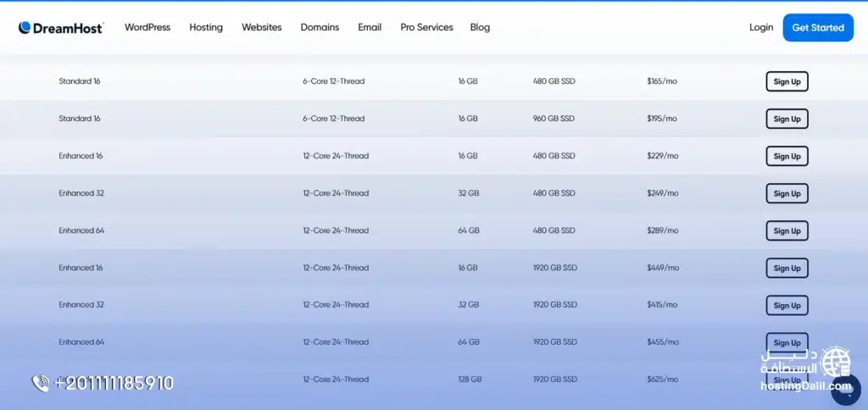Click the hostingDalil globe logo
The image size is (868, 410).
(x=837, y=361)
